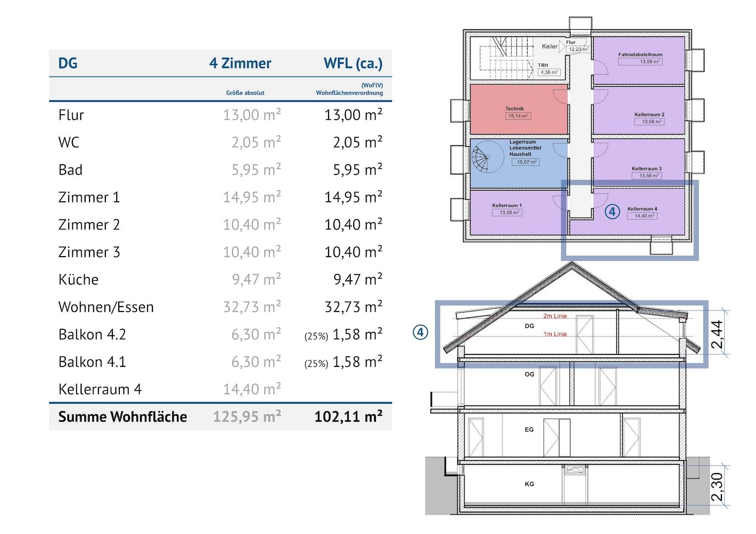The image size is (756, 534).
Task: Click the Summe Wohnfläche total 102,11 m²
Action: click(x=348, y=417)
